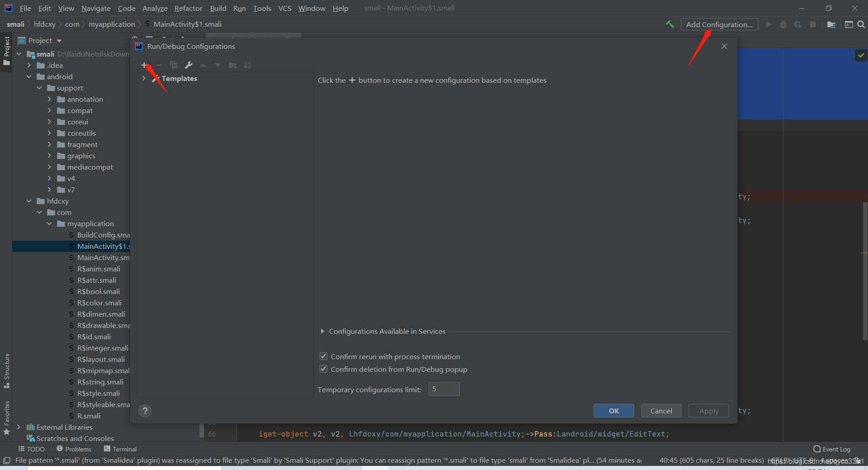Open Edit Templates wrench icon

(x=189, y=65)
